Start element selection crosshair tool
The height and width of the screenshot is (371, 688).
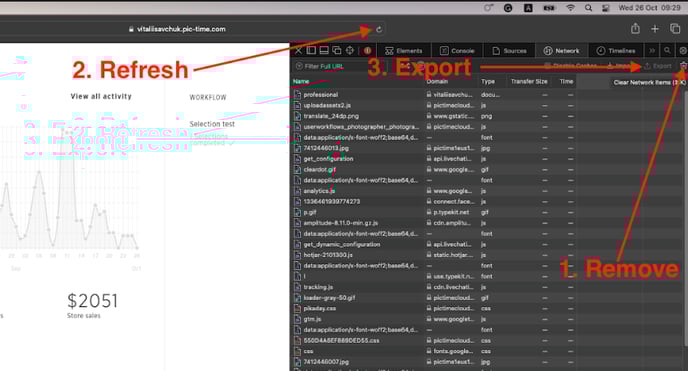pos(350,50)
